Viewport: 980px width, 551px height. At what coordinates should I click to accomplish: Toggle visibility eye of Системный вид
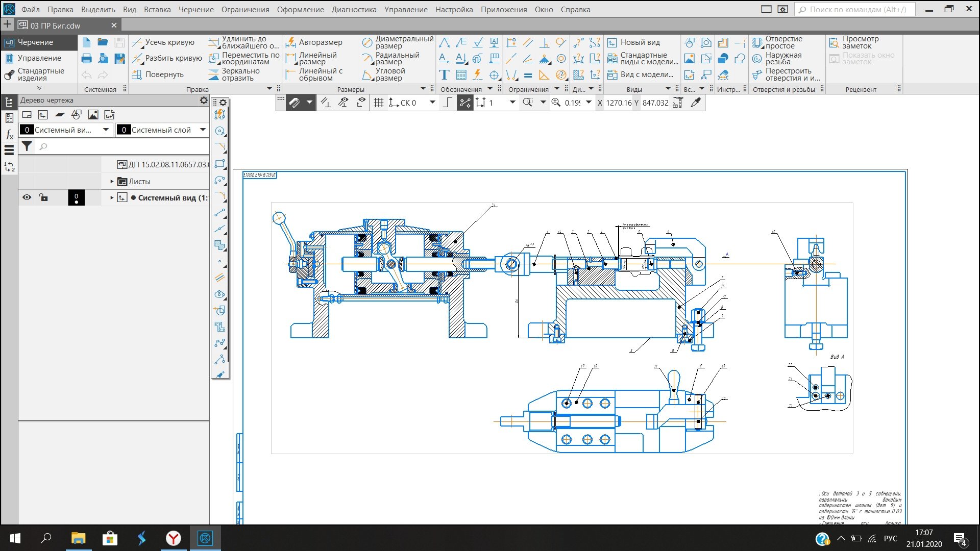click(27, 197)
